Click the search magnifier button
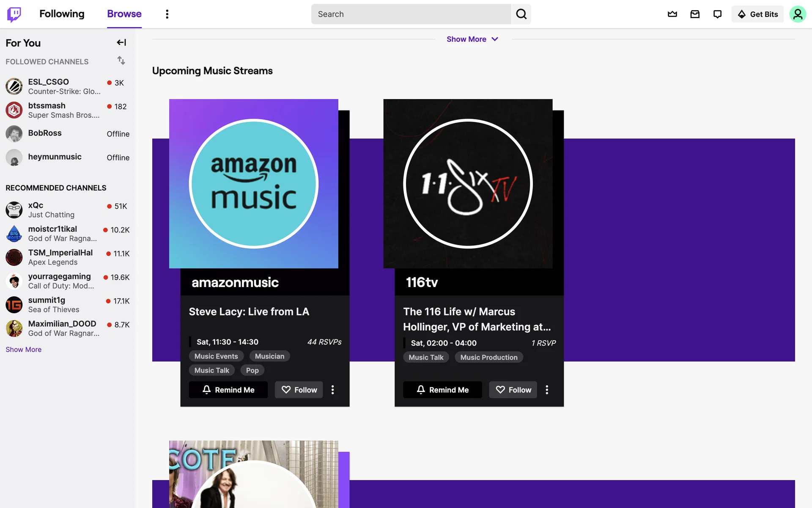This screenshot has width=812, height=508. (521, 14)
